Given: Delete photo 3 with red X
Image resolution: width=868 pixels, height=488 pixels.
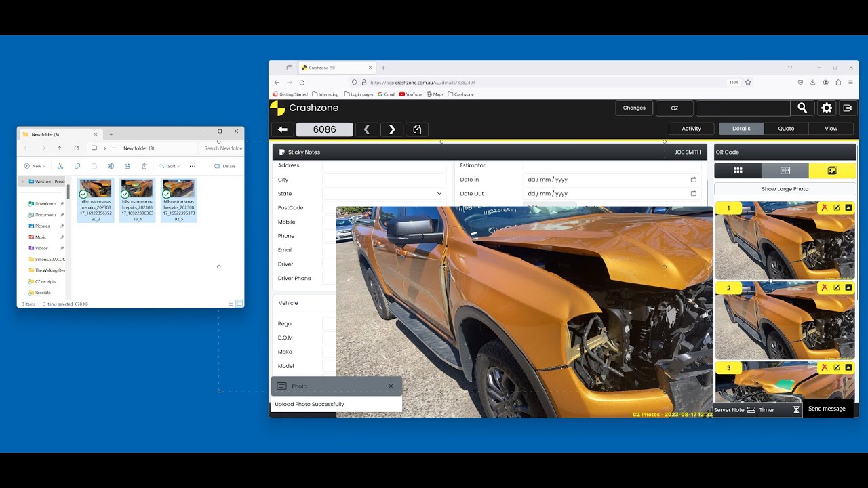Looking at the screenshot, I should point(824,367).
